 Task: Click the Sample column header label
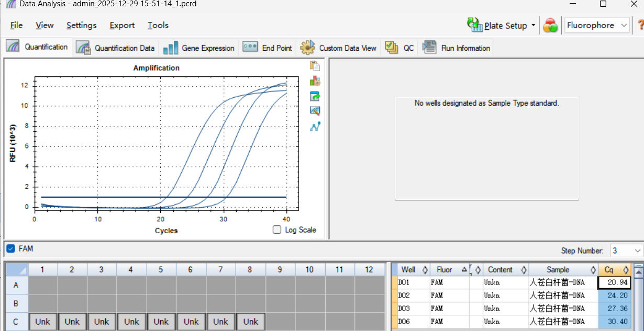pyautogui.click(x=558, y=270)
